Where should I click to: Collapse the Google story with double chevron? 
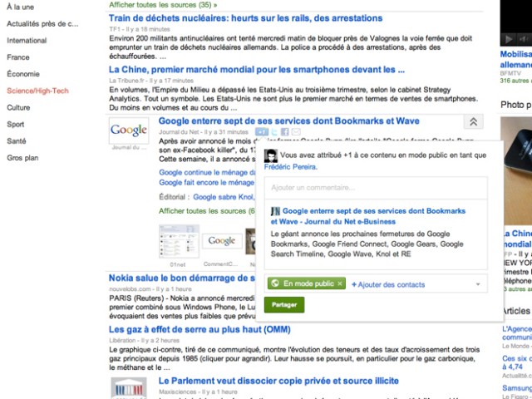pos(473,122)
